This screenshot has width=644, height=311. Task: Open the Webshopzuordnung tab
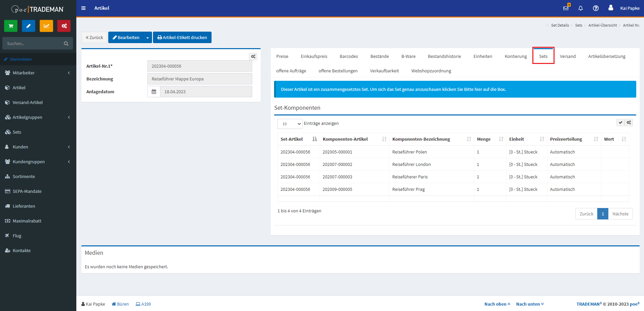click(x=431, y=71)
